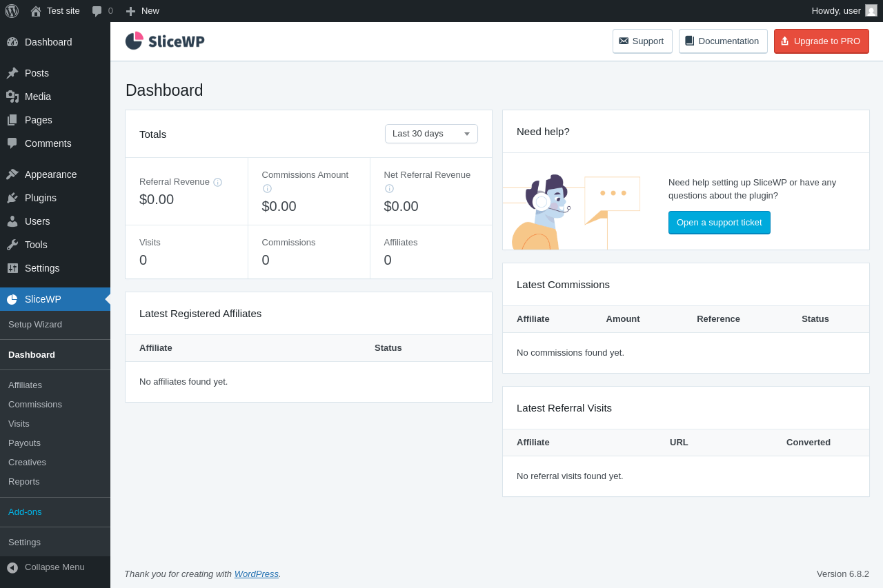The image size is (883, 588).
Task: Click Collapse Menu text
Action: [x=54, y=567]
